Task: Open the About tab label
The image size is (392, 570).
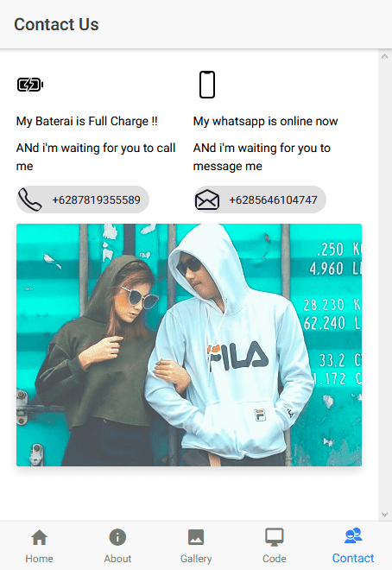Action: pyautogui.click(x=117, y=559)
